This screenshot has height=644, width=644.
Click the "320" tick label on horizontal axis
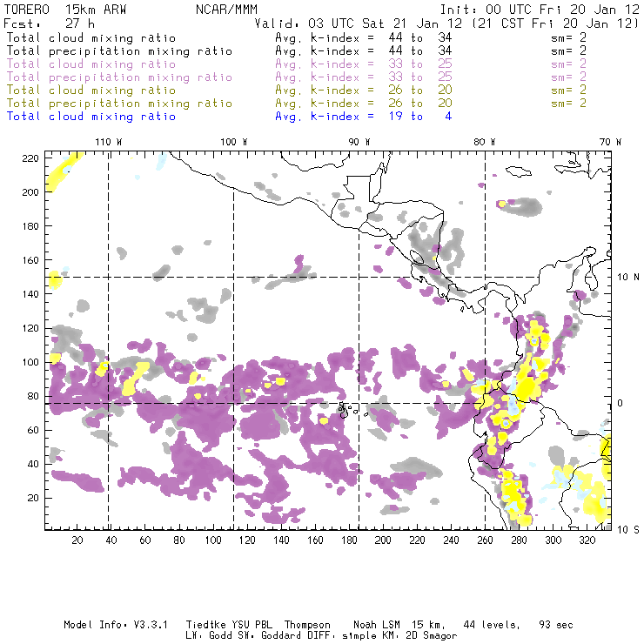[587, 540]
